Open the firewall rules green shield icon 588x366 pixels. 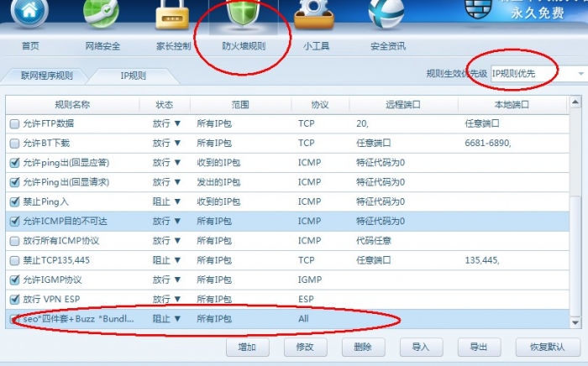(243, 13)
